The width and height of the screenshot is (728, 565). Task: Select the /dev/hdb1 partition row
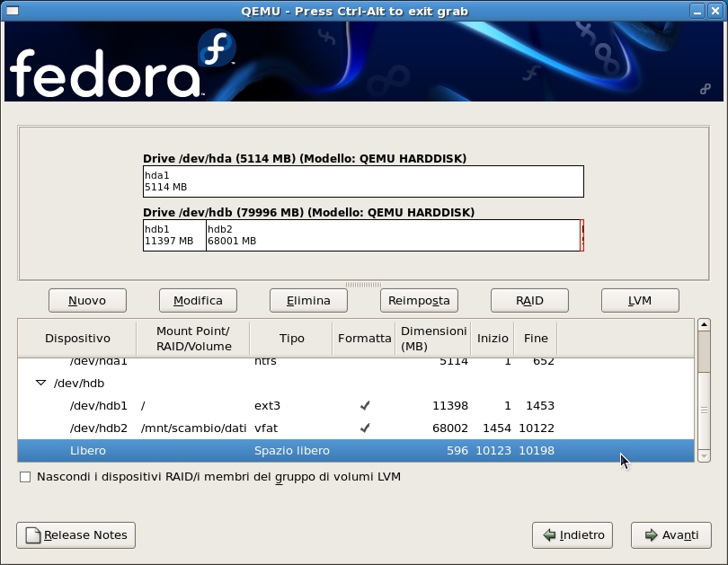[356, 406]
